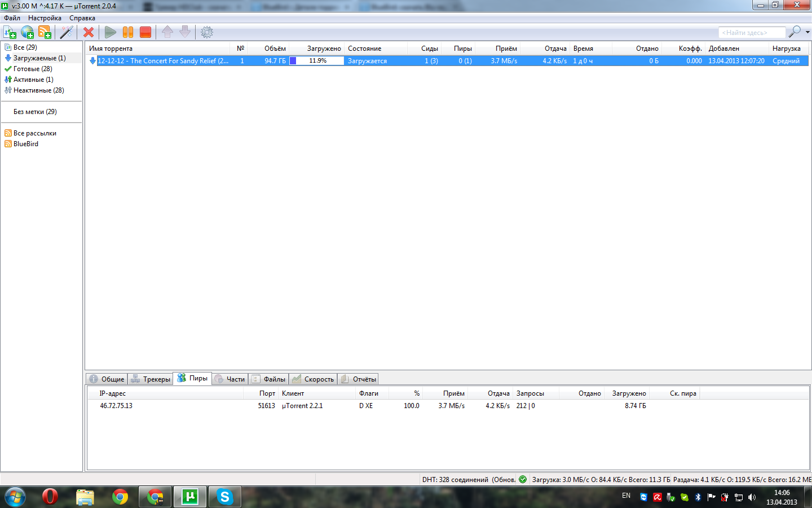Open Opera from the taskbar

[x=50, y=497]
